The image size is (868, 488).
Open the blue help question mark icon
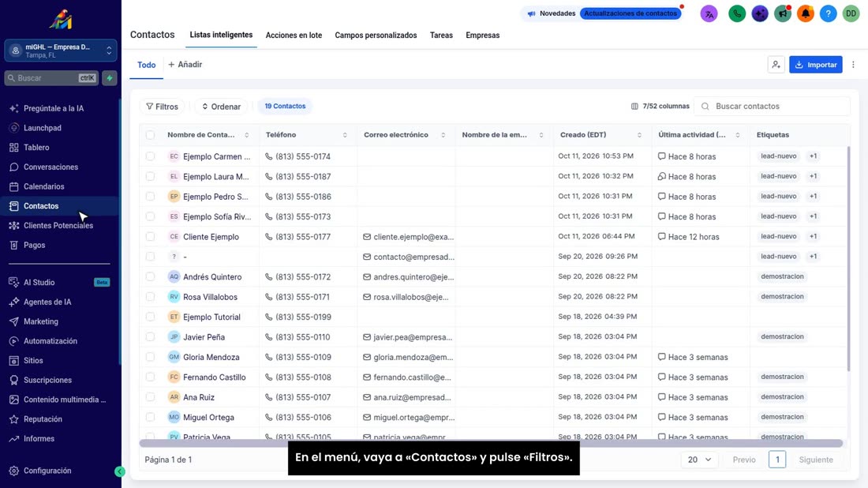click(x=828, y=14)
